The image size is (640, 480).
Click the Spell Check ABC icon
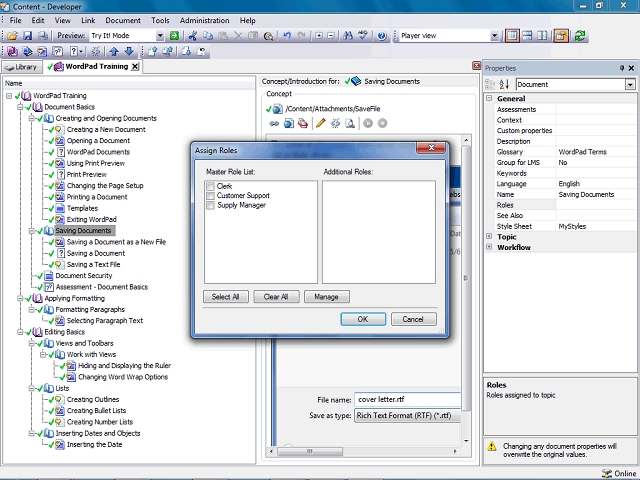coord(362,36)
